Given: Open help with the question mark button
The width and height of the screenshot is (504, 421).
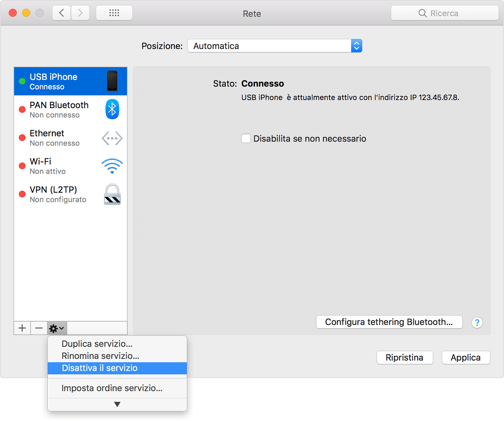Looking at the screenshot, I should point(477,323).
